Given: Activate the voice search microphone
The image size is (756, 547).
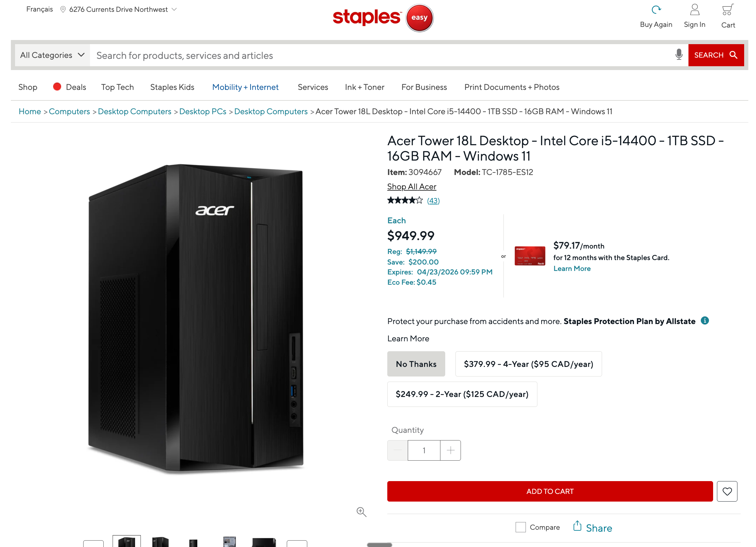Looking at the screenshot, I should 679,55.
